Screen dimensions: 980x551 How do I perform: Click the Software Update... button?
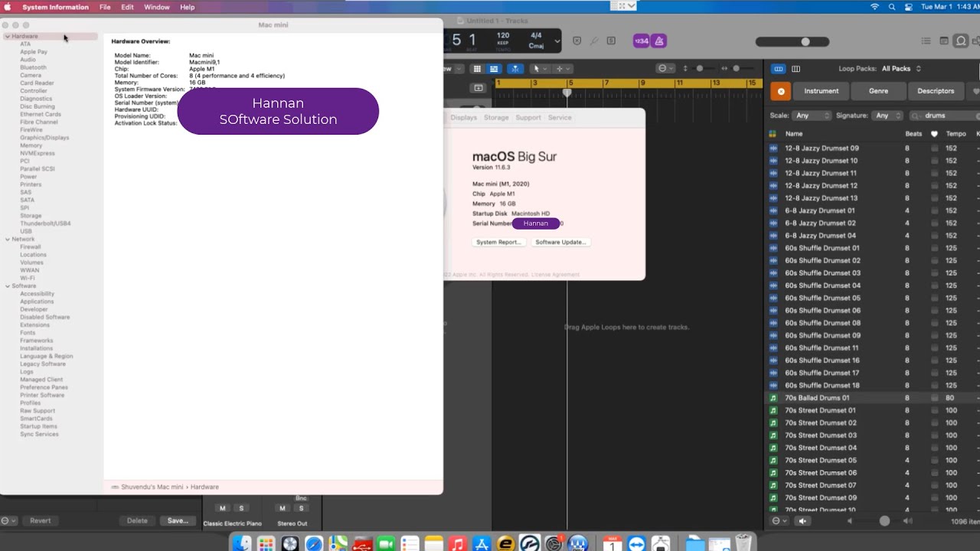[560, 242]
